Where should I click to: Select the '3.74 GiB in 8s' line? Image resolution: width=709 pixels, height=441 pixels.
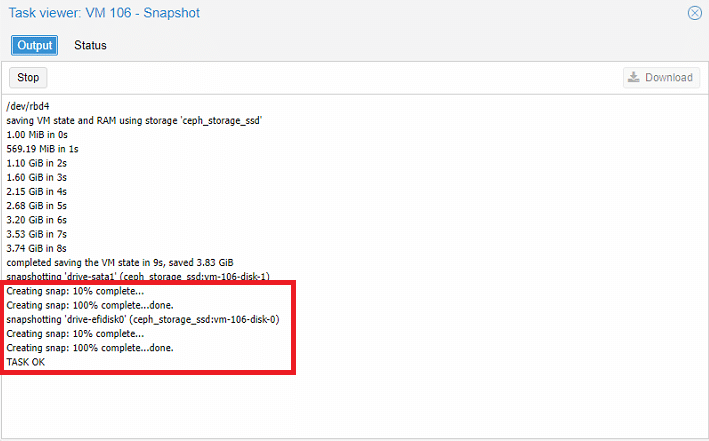(37, 248)
